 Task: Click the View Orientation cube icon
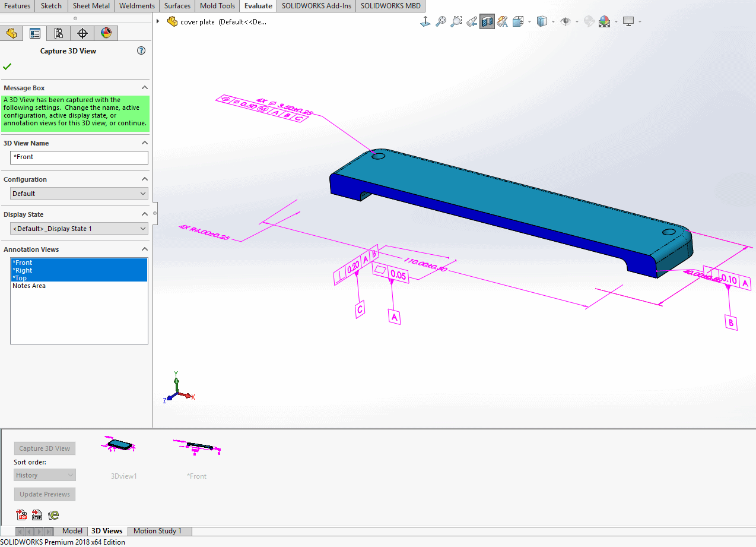517,22
